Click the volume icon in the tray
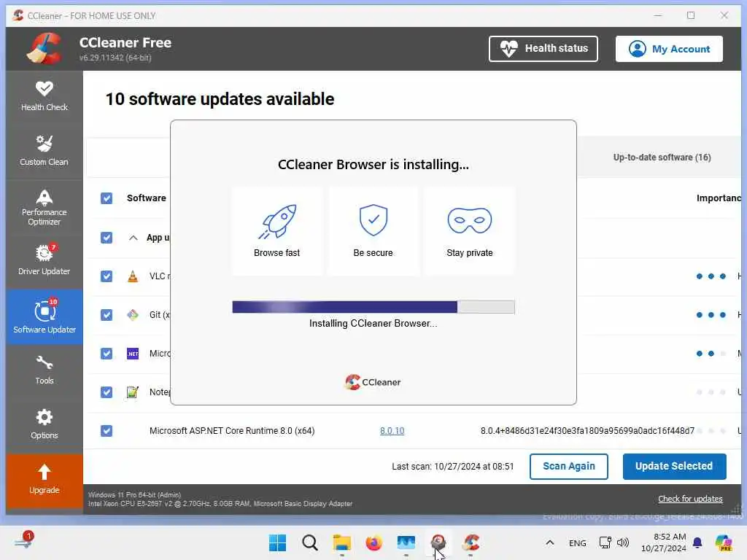The height and width of the screenshot is (560, 747). coord(623,542)
